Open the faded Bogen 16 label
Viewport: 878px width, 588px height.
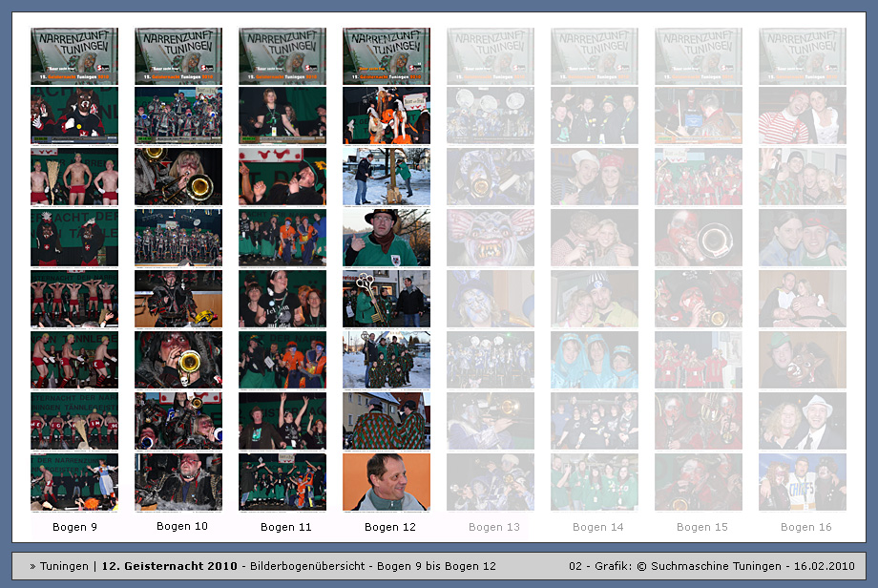coord(805,527)
